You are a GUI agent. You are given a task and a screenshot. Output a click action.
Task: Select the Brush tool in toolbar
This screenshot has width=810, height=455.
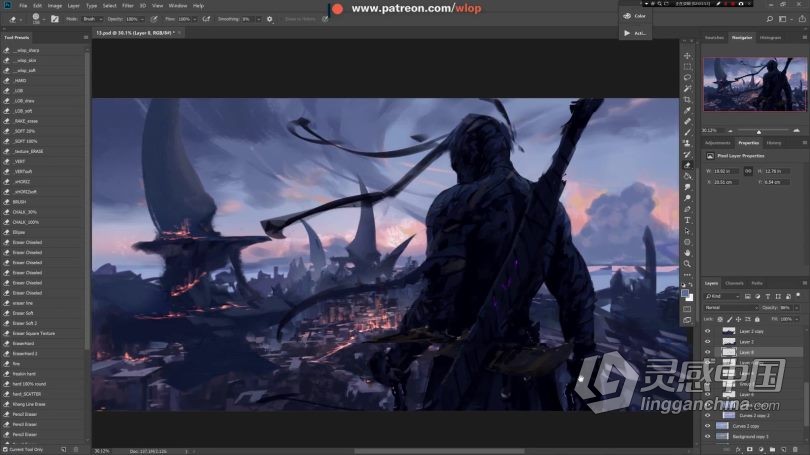(x=687, y=132)
